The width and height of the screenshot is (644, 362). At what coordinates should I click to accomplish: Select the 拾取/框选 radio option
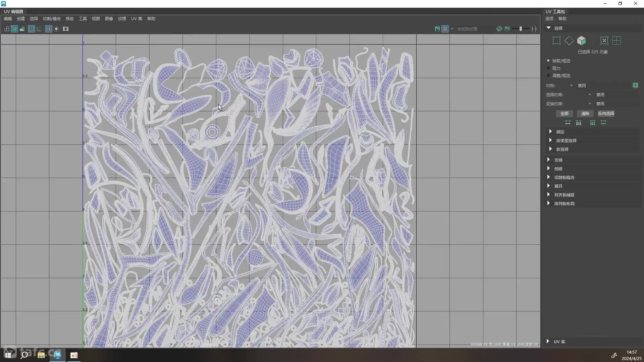pyautogui.click(x=548, y=61)
